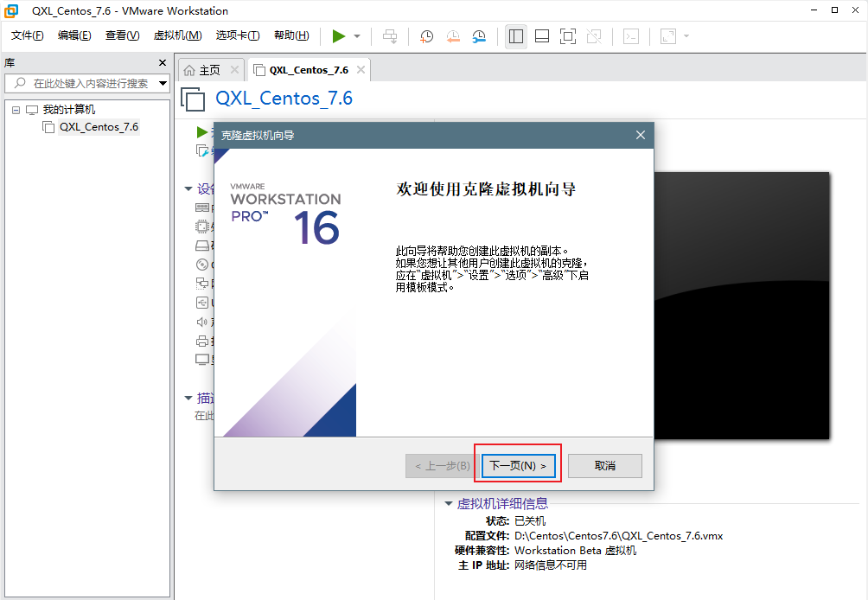Click the display device icon

pyautogui.click(x=202, y=360)
